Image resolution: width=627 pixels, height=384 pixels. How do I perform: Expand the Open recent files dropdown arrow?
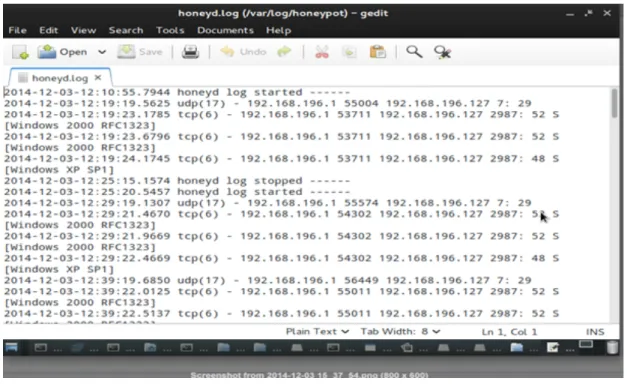(x=102, y=52)
